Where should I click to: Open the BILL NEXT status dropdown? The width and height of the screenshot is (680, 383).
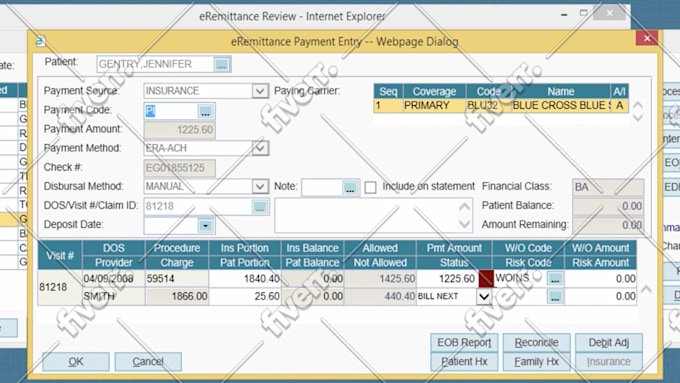pyautogui.click(x=484, y=297)
